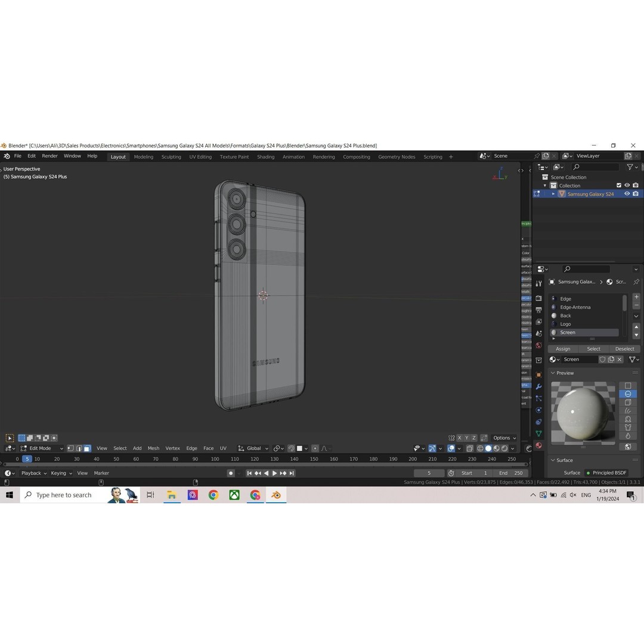Open the Render properties tab

click(539, 298)
